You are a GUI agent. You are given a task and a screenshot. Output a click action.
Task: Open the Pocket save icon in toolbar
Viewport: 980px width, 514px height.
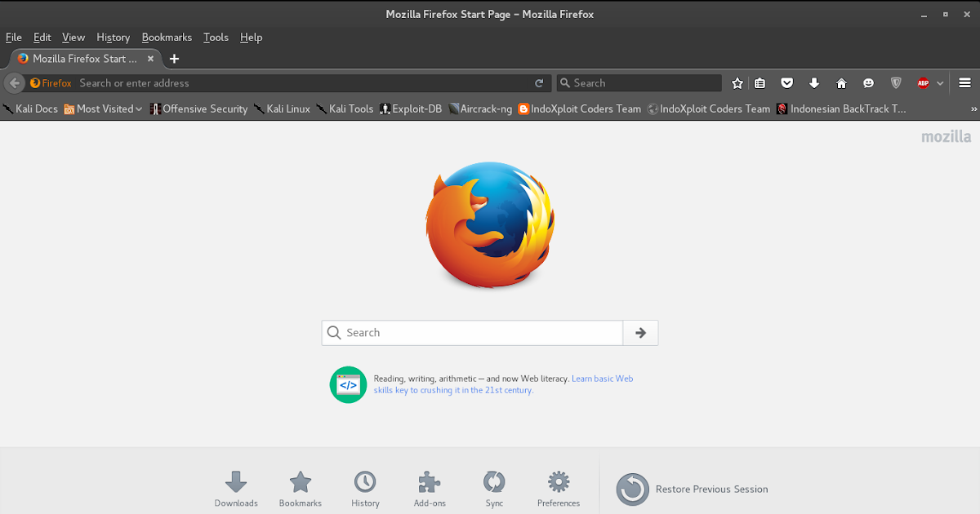click(x=786, y=82)
